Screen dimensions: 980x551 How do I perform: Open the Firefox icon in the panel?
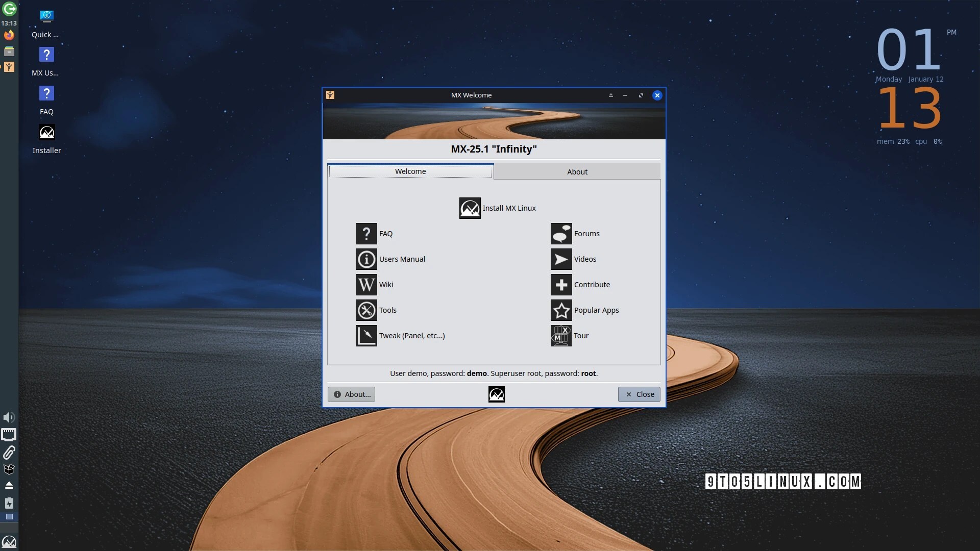coord(9,35)
